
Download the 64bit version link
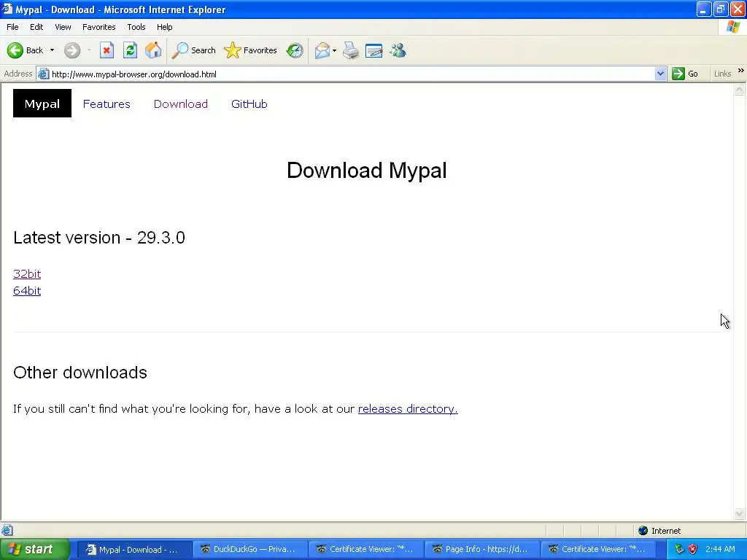(x=27, y=291)
